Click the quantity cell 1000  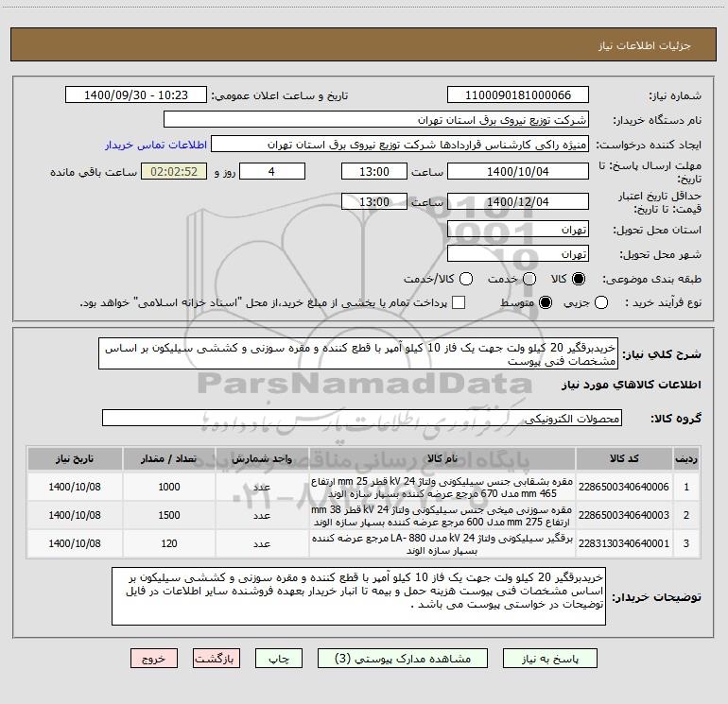coord(168,487)
